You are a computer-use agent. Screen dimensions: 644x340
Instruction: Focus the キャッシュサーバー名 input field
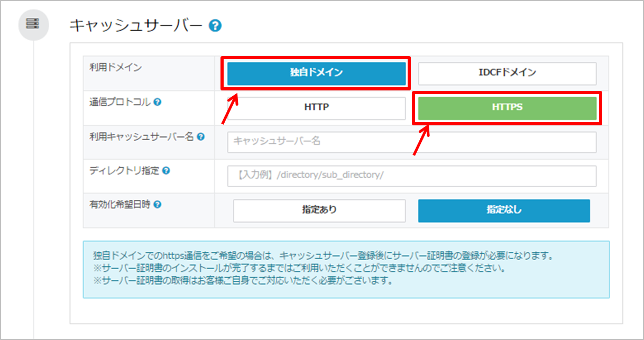tap(411, 142)
